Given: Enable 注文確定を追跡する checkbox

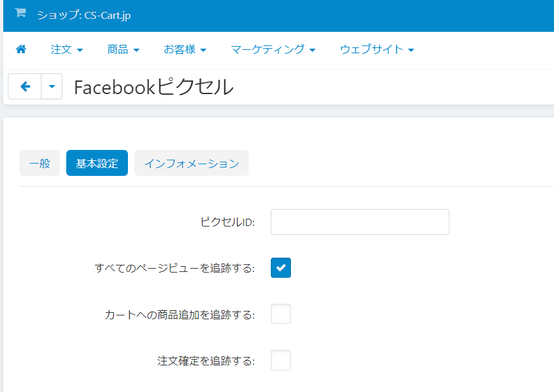Looking at the screenshot, I should pos(281,360).
